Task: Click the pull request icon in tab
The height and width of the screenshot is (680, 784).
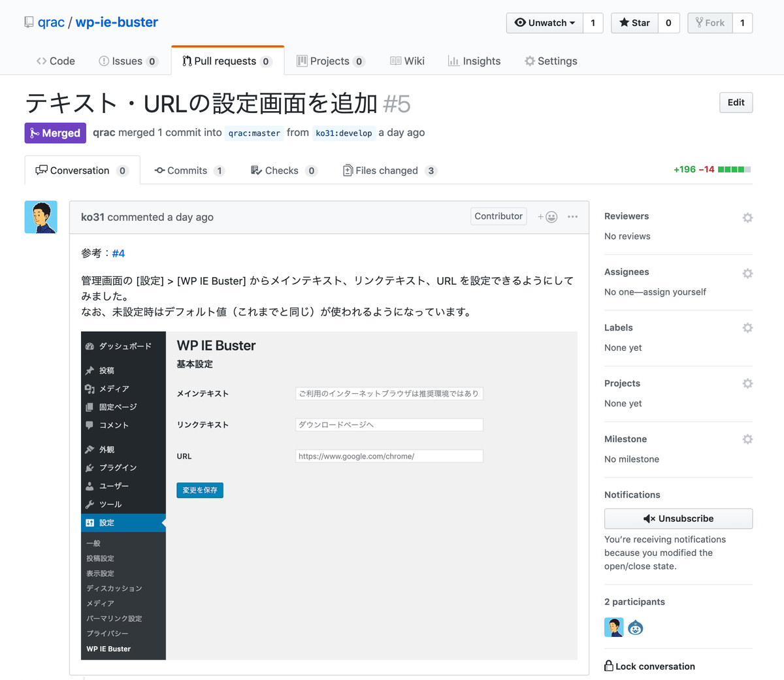Action: pos(187,61)
